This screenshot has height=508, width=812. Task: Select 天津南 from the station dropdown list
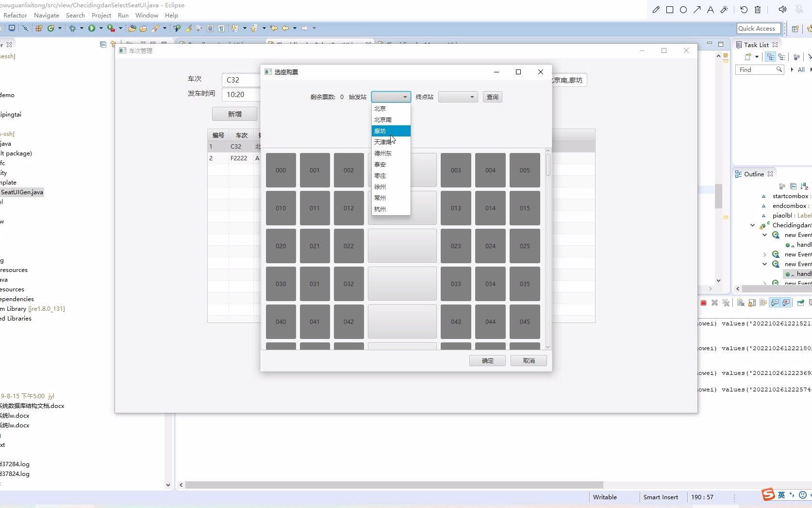391,142
